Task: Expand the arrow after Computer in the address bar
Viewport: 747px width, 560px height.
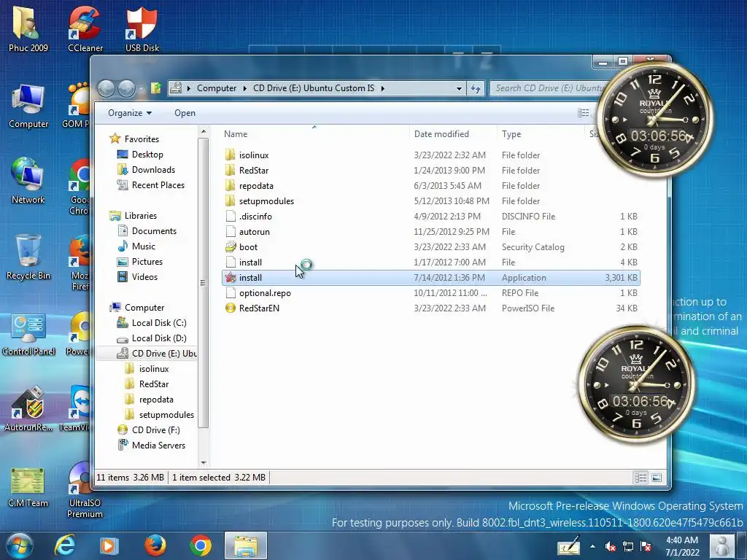Action: [245, 88]
